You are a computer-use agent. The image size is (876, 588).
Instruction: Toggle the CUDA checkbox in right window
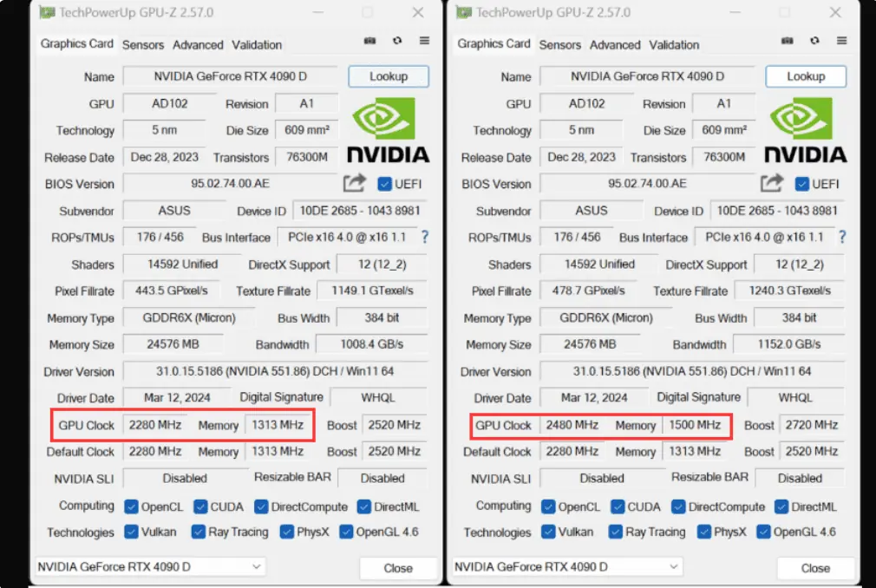[615, 506]
